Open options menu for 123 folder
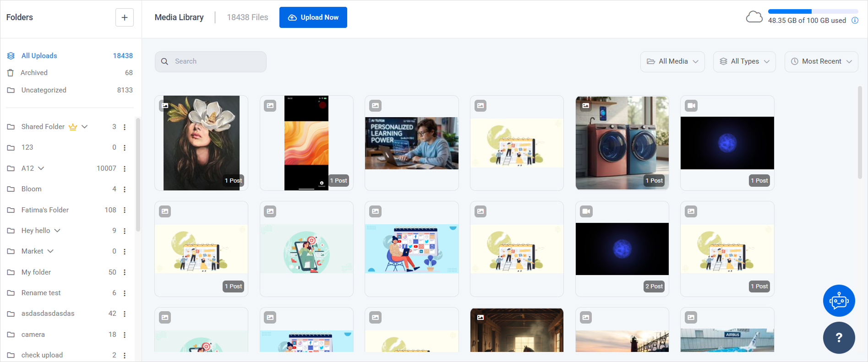 [x=125, y=148]
